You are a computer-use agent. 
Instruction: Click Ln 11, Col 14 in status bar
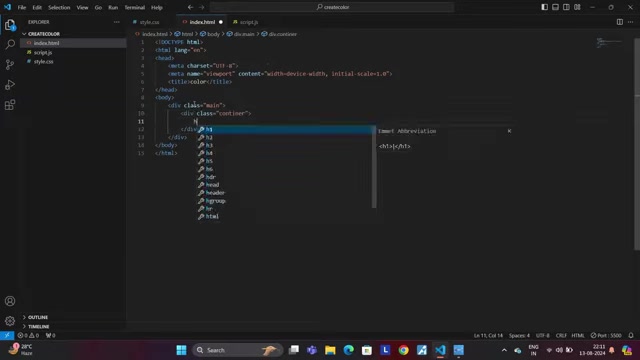[x=488, y=336]
